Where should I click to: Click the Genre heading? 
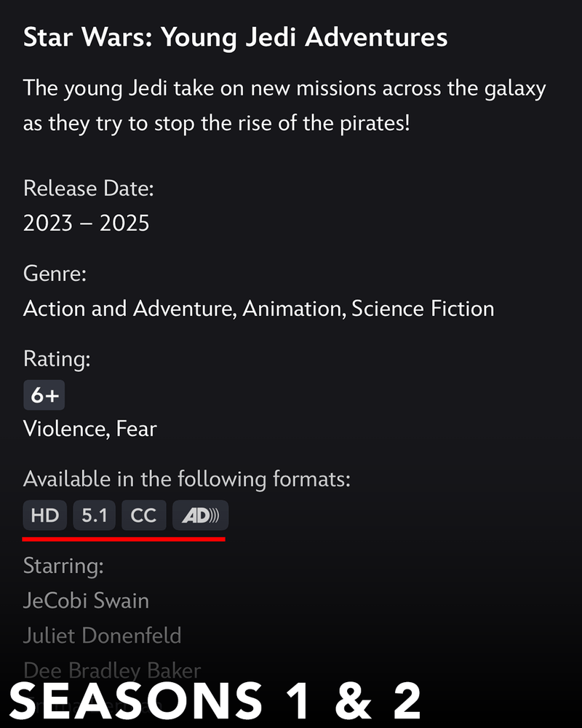click(x=55, y=274)
